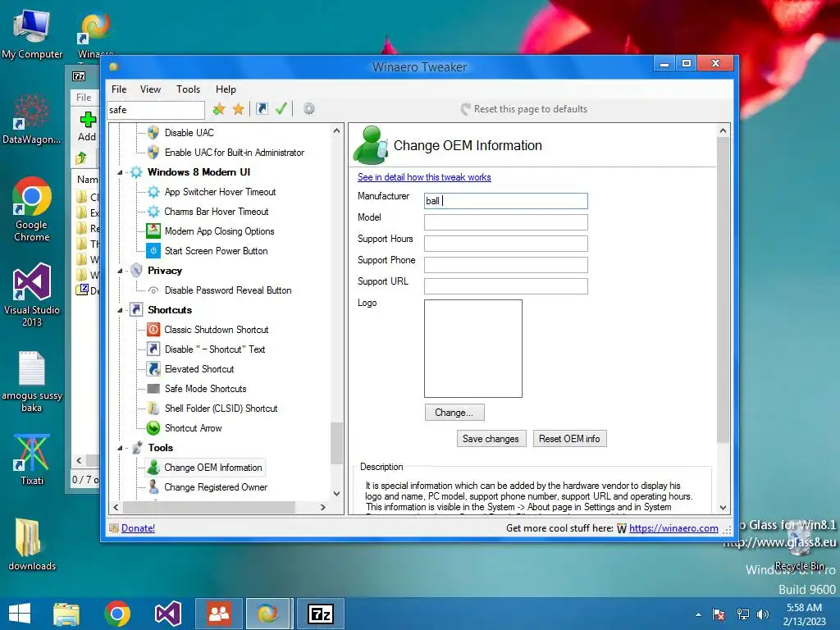Viewport: 840px width, 630px height.
Task: Click the Support Phone text field
Action: tap(505, 265)
